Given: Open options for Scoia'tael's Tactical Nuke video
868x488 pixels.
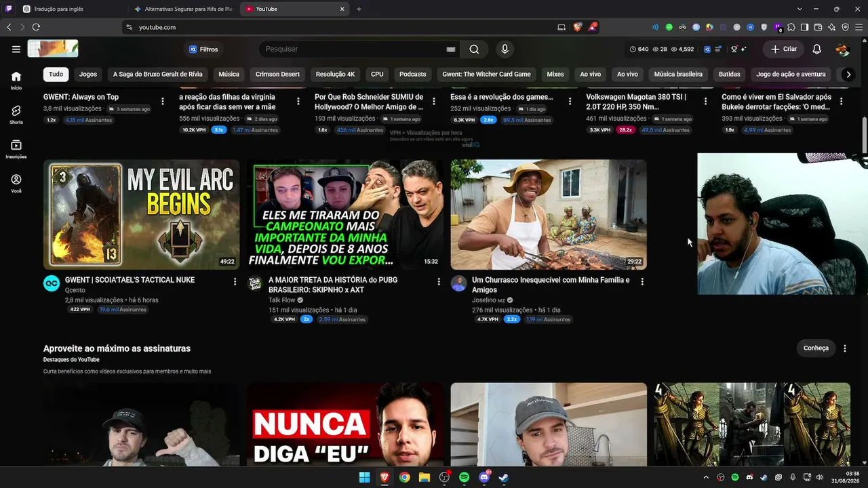Looking at the screenshot, I should (x=235, y=281).
